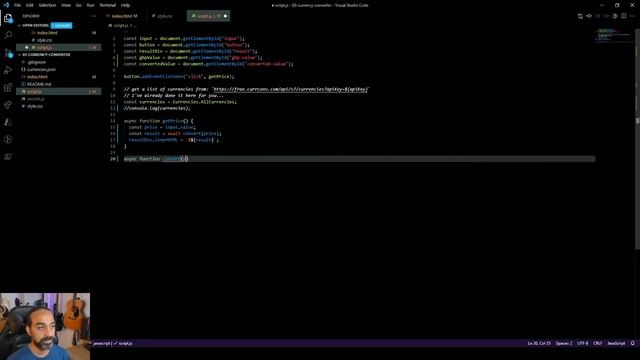The height and width of the screenshot is (360, 640).
Task: Open the Terminal menu
Action: (x=108, y=5)
